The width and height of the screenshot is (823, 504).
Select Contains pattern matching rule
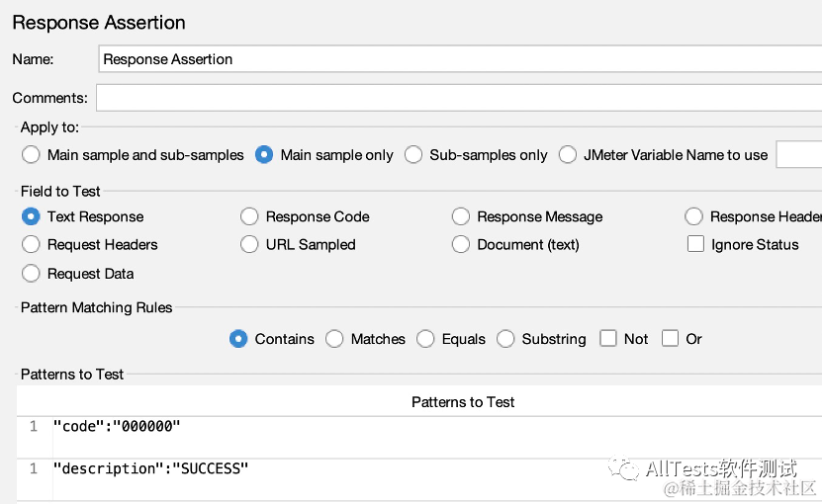pyautogui.click(x=238, y=339)
